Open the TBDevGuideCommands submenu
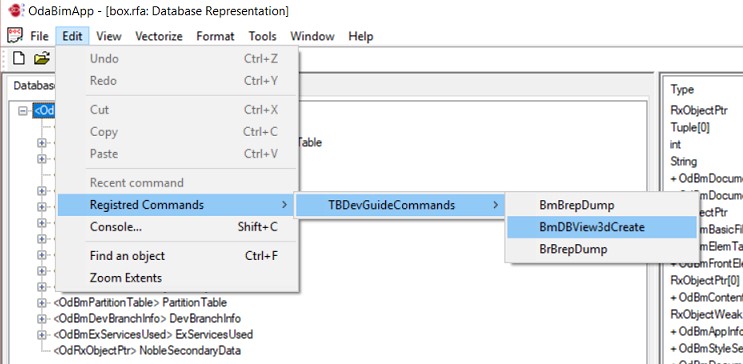Viewport: 743px width, 364px height. tap(399, 205)
